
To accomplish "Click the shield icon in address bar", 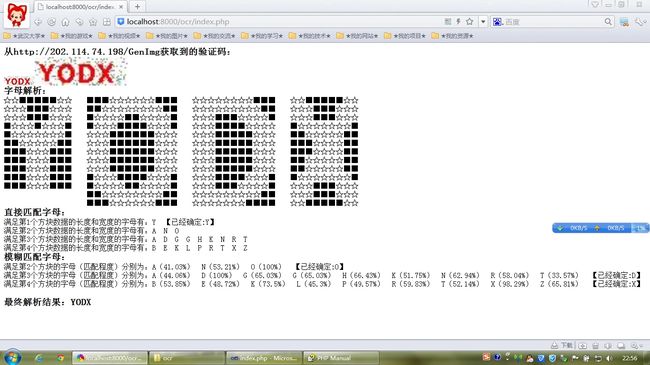I will click(x=121, y=22).
